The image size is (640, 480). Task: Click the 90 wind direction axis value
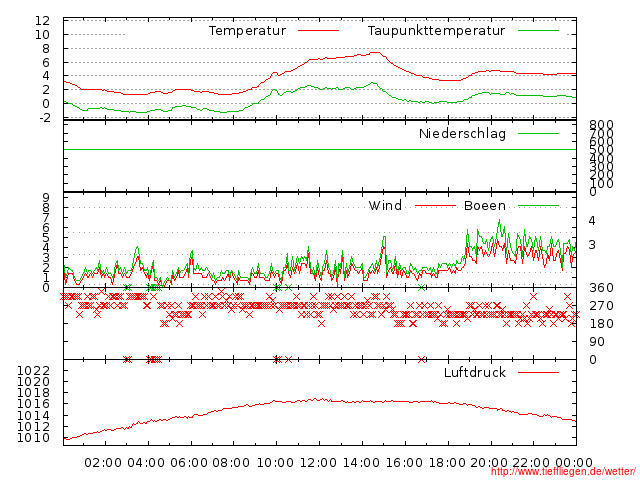point(597,342)
